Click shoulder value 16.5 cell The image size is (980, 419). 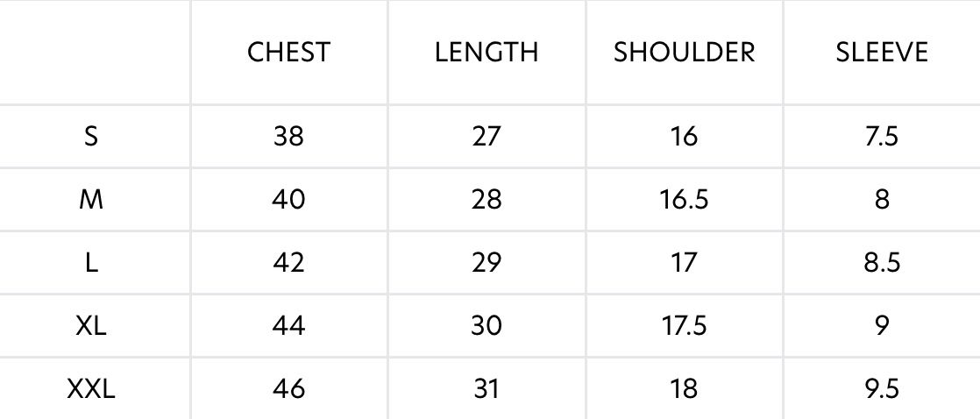pos(684,200)
